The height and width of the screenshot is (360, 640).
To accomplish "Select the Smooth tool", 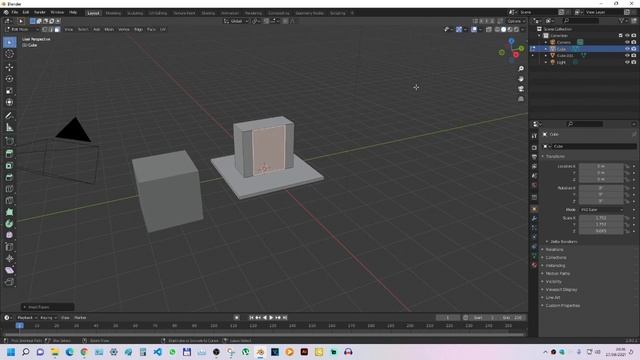I will click(x=9, y=235).
